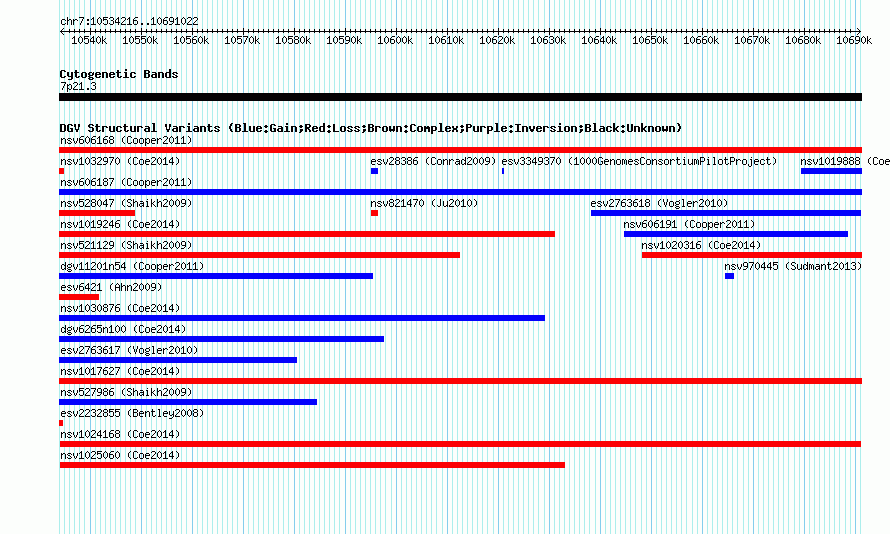Select the blue esv2763618 gain bar
The image size is (890, 534).
[726, 213]
